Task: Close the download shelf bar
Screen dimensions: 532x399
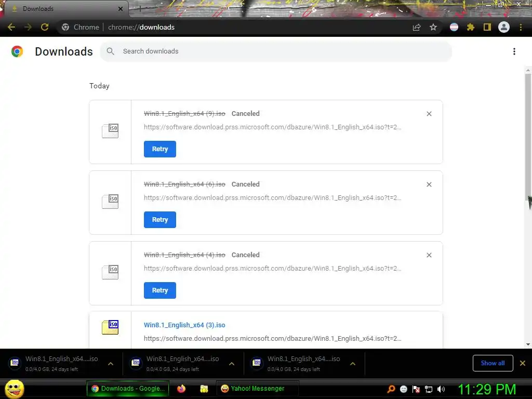Action: click(523, 363)
